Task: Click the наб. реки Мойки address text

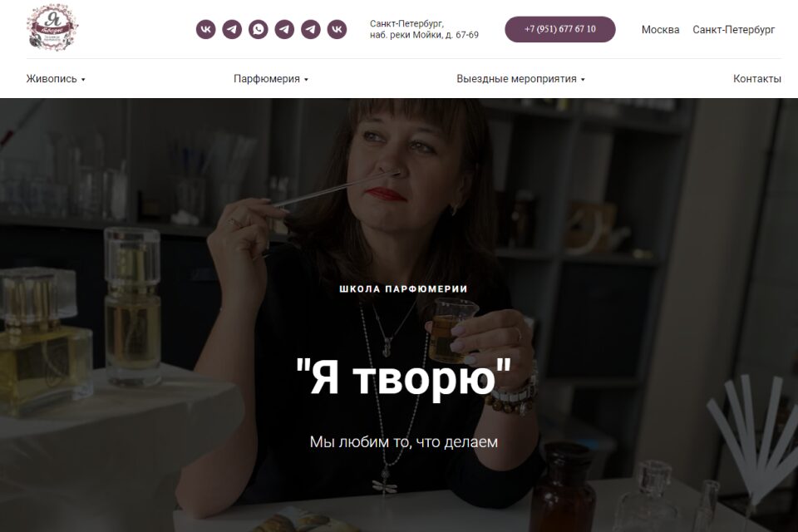Action: click(x=424, y=35)
